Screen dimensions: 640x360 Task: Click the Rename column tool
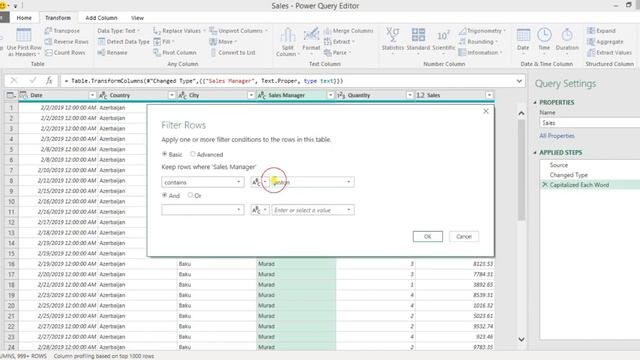113,53
